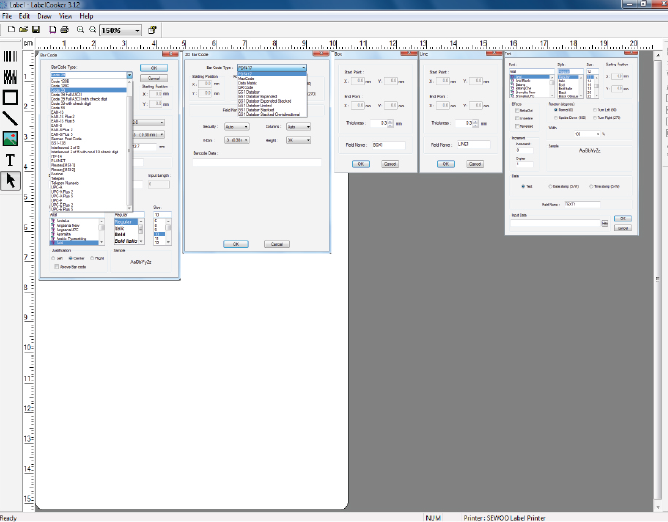Toggle the checkbox below justification in BarCode dialog
Viewport: 668px width, 522px height.
[56, 267]
